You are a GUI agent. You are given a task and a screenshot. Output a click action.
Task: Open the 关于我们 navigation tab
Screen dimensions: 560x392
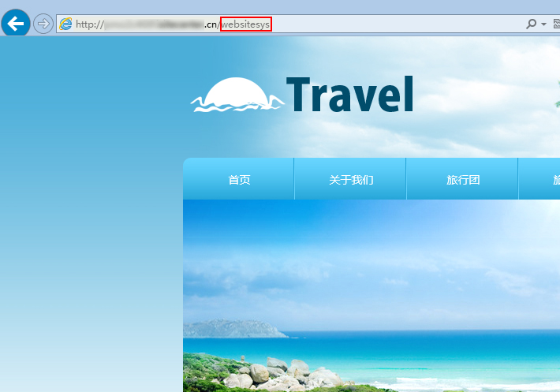351,180
